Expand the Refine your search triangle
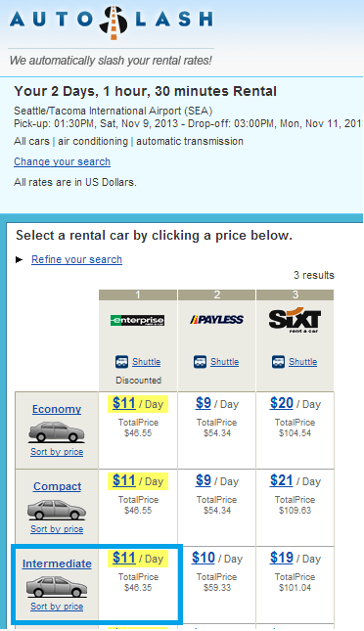The width and height of the screenshot is (364, 631). [19, 259]
